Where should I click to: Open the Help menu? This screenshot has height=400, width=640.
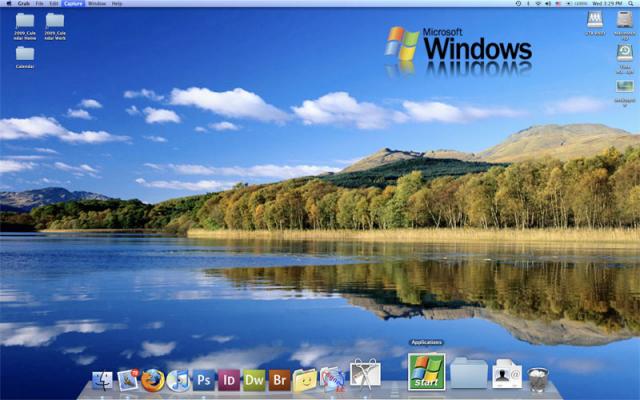[x=117, y=3]
